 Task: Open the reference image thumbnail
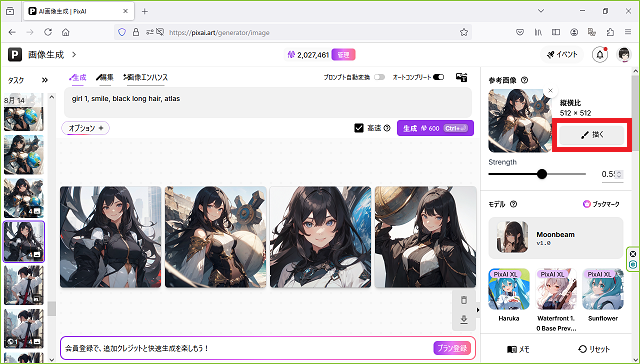(x=520, y=120)
